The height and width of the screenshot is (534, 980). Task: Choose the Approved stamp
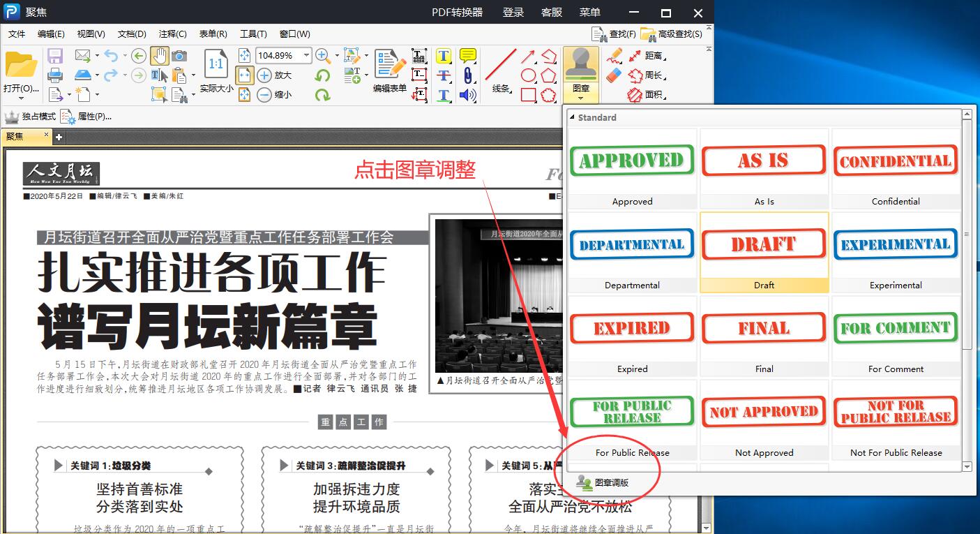click(x=632, y=168)
